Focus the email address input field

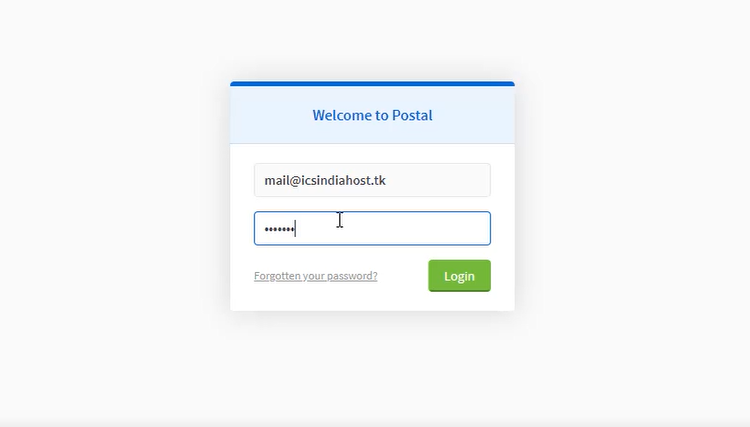click(x=372, y=180)
